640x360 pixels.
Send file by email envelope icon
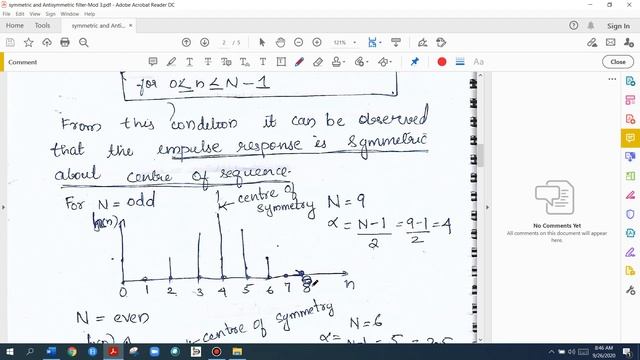(x=610, y=42)
